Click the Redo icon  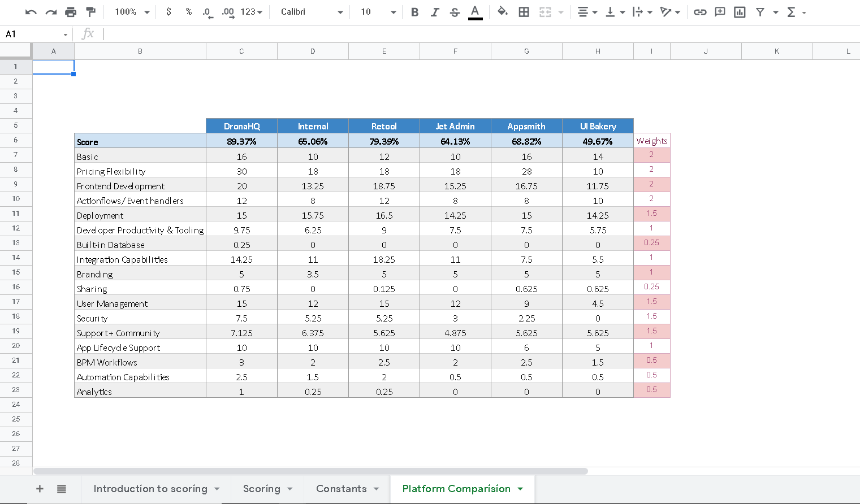(x=51, y=12)
